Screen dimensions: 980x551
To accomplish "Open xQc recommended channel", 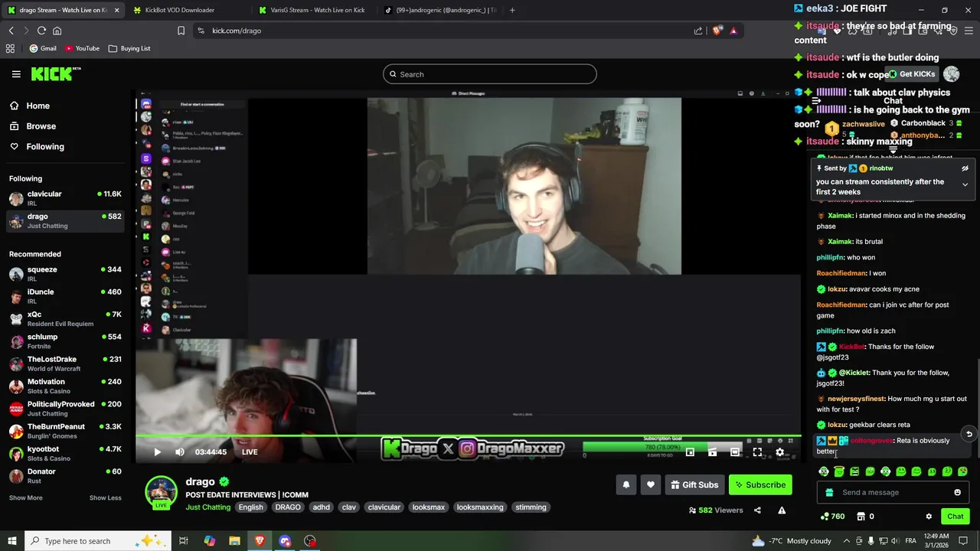I will click(x=65, y=318).
